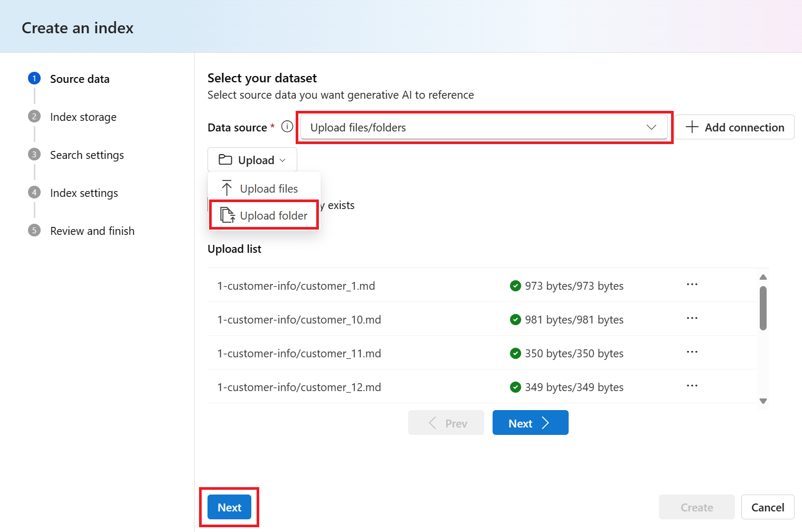Click the Data source field label
802x532 pixels.
pos(238,128)
